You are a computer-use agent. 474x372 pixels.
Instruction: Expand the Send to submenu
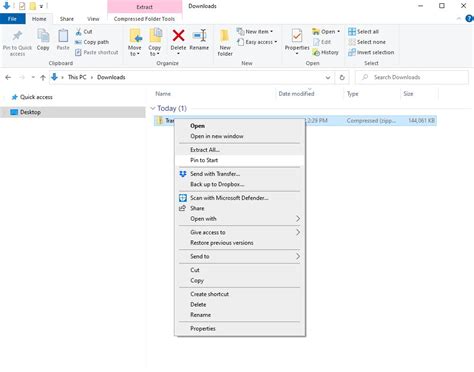point(298,256)
